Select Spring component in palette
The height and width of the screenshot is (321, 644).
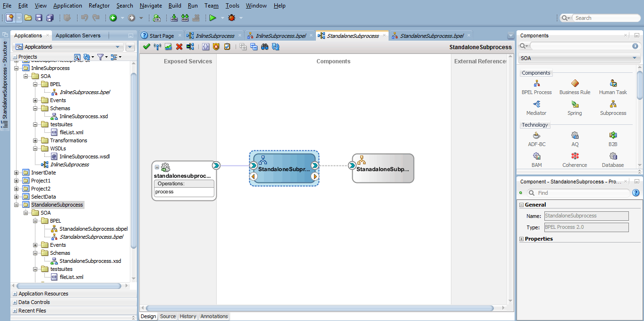coord(575,108)
